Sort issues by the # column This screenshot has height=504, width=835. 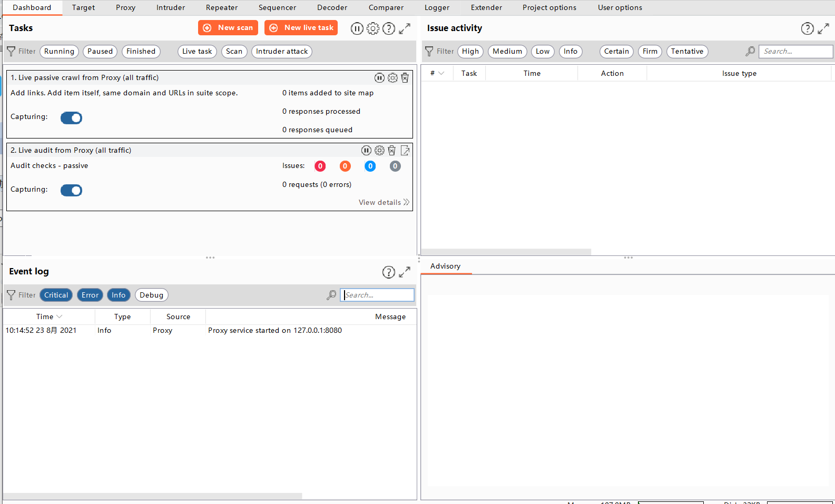pos(437,74)
